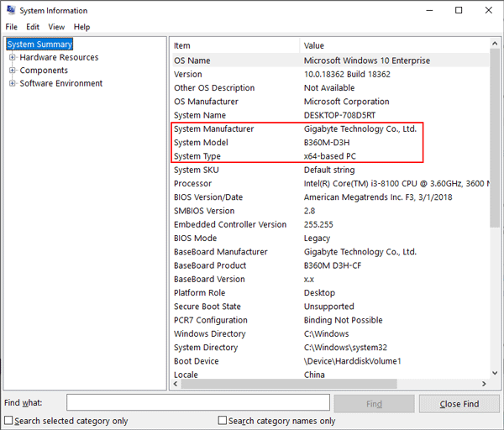Open the View menu
Screen dimensions: 504x430
56,27
